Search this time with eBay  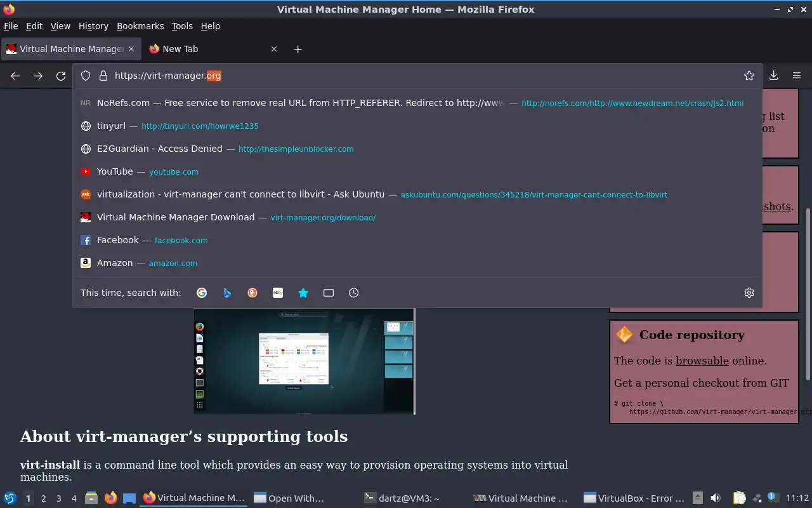point(278,293)
